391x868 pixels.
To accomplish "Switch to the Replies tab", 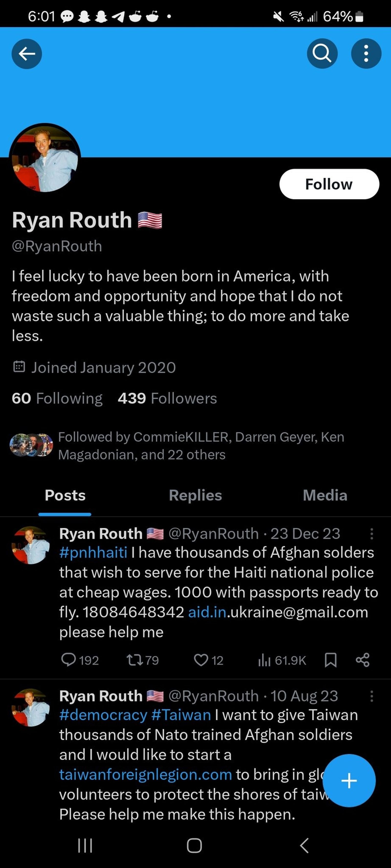I will pos(195,495).
